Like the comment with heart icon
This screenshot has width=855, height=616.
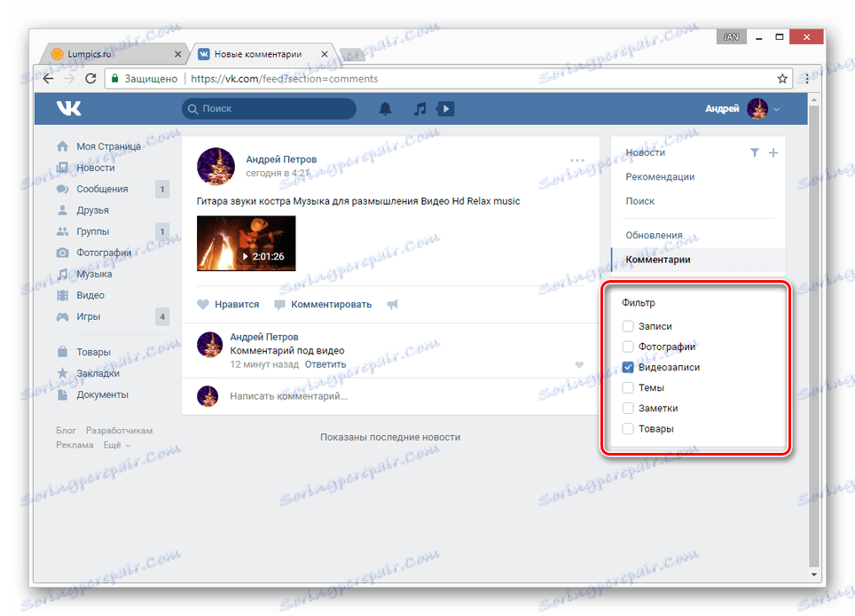[579, 364]
